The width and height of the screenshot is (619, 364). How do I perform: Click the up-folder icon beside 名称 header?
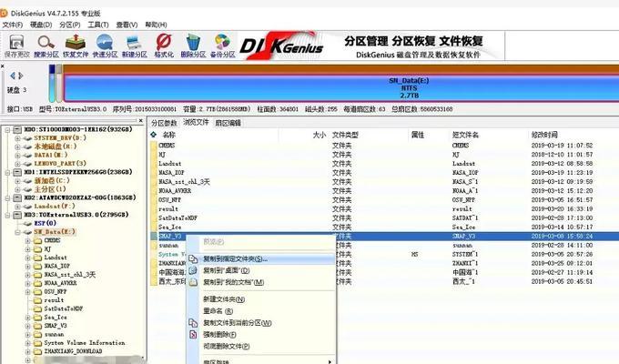(x=154, y=135)
